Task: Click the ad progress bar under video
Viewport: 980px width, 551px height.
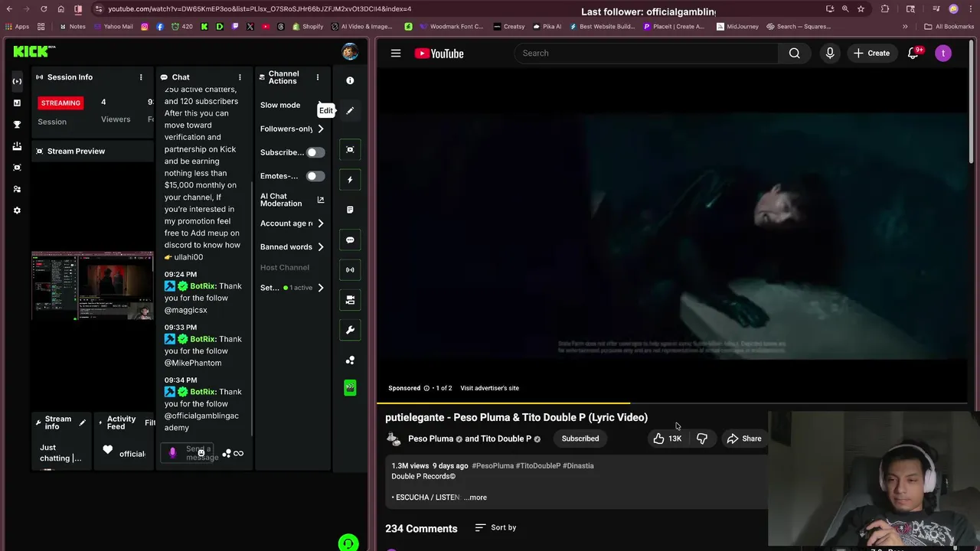Action: coord(672,403)
